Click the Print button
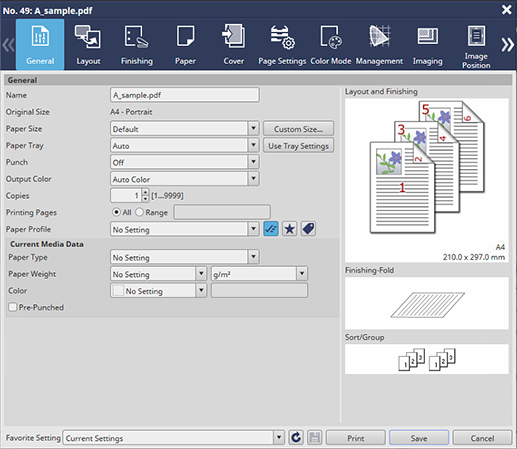This screenshot has width=517, height=449. (356, 438)
